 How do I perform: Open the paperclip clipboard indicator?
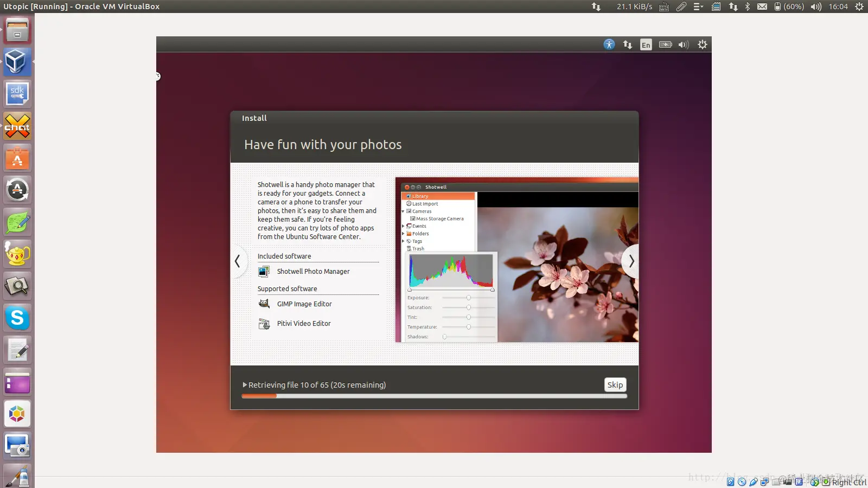click(681, 7)
